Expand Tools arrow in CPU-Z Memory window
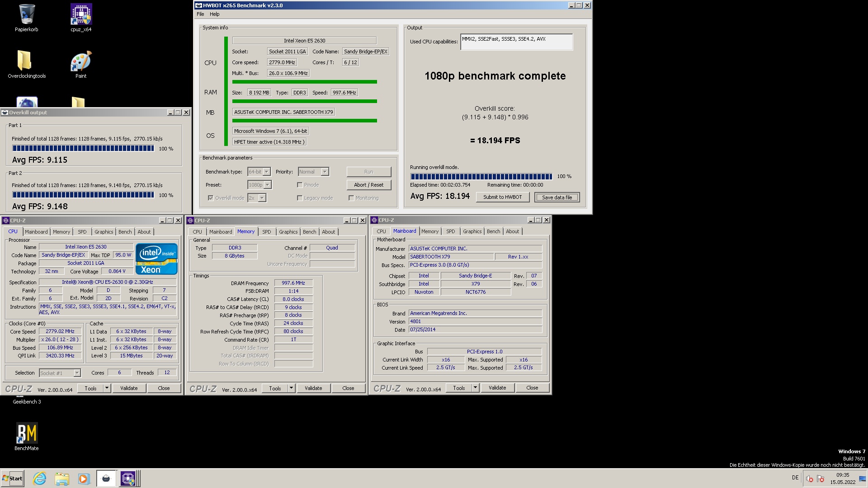868x488 pixels. 291,388
